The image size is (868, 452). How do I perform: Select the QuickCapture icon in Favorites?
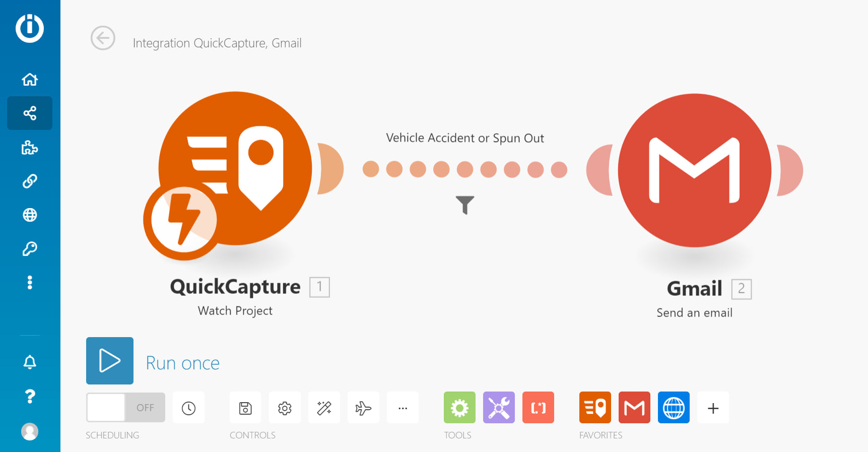coord(595,407)
